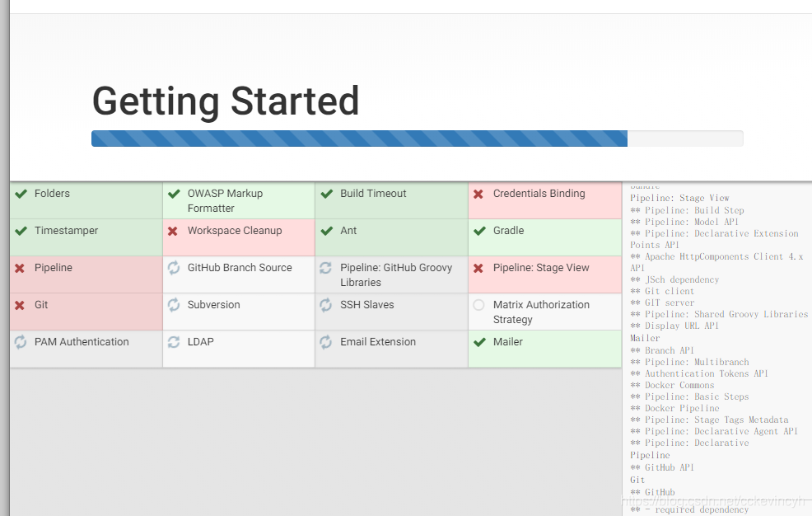812x516 pixels.
Task: Click '** Pipeline: Stage Tags Metadata' log line
Action: [x=709, y=420]
